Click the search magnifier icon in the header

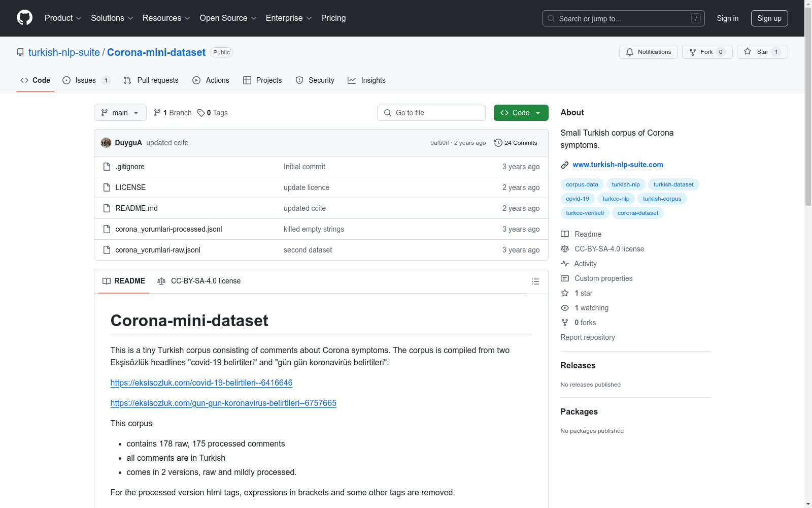[551, 18]
